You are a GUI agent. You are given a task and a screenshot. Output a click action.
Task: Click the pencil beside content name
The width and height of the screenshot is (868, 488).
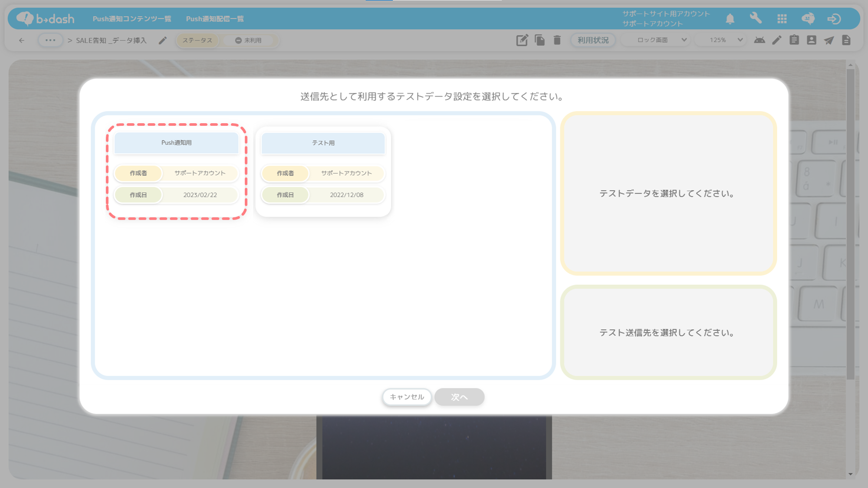point(162,40)
